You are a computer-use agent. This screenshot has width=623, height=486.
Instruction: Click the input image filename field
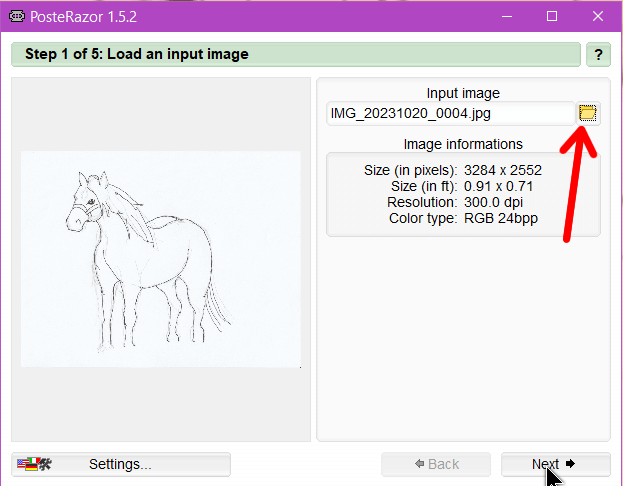[x=450, y=114]
